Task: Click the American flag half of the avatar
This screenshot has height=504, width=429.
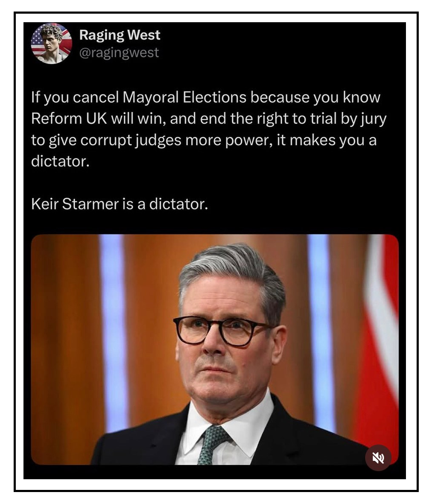Action: [38, 42]
